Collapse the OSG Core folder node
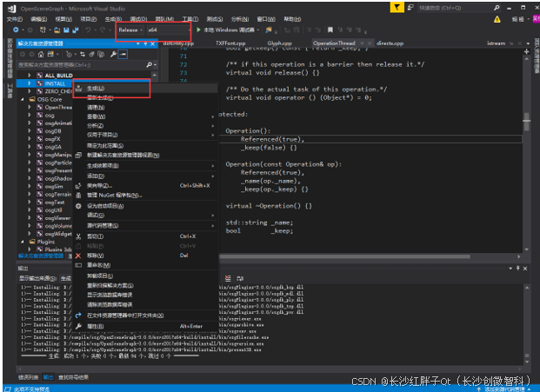Viewport: 540px width, 392px height. point(22,99)
